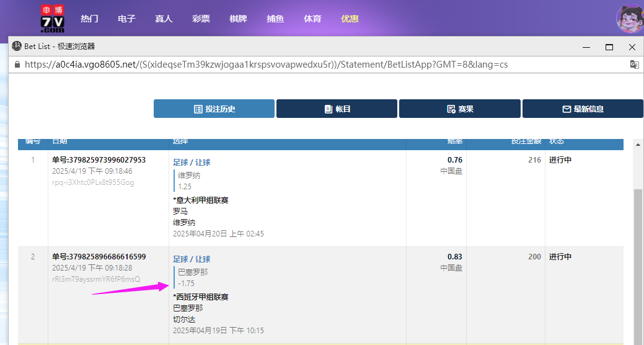Click the Bet List browser window icon
The image size is (644, 345).
(17, 47)
